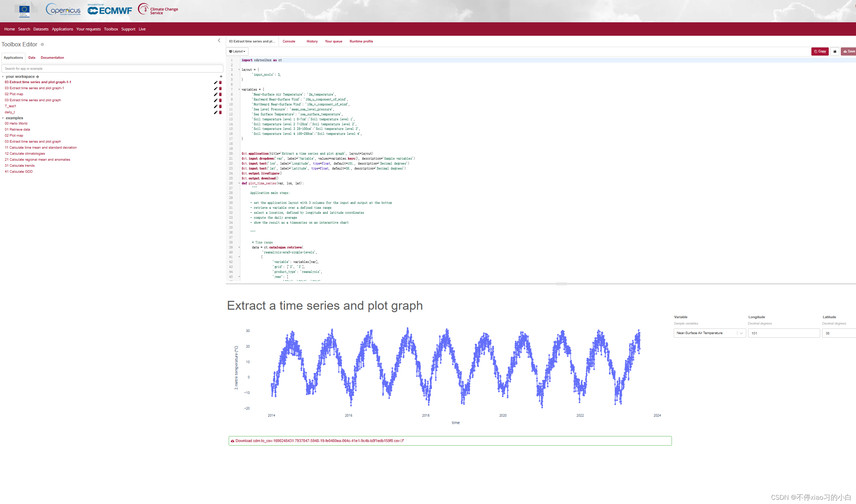Download the cdm.to_csv file link

coord(317,441)
